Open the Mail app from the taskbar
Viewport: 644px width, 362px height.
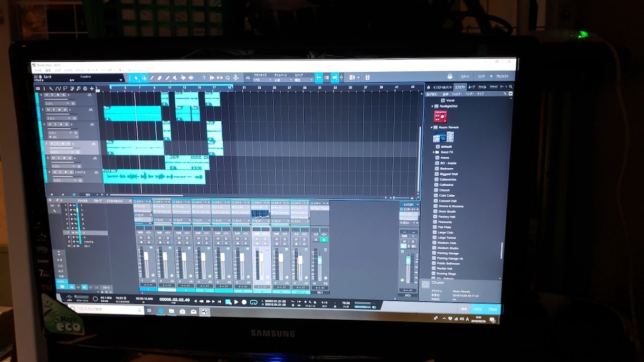click(x=193, y=312)
